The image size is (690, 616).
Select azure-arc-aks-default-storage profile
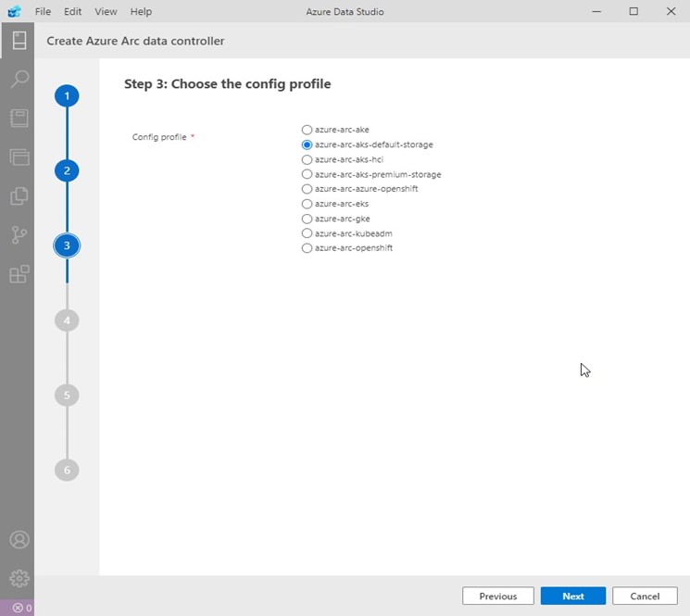click(x=307, y=145)
